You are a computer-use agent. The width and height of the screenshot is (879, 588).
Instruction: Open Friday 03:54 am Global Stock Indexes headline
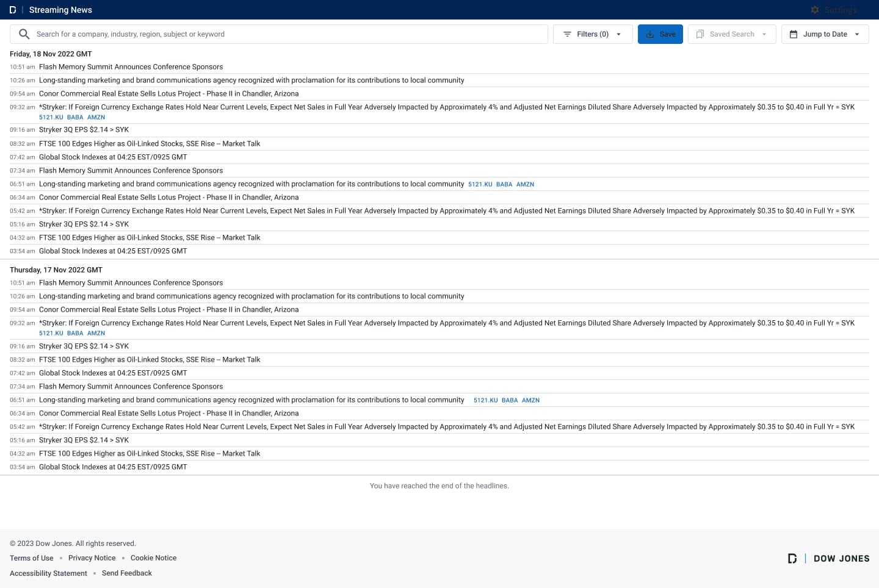[113, 251]
